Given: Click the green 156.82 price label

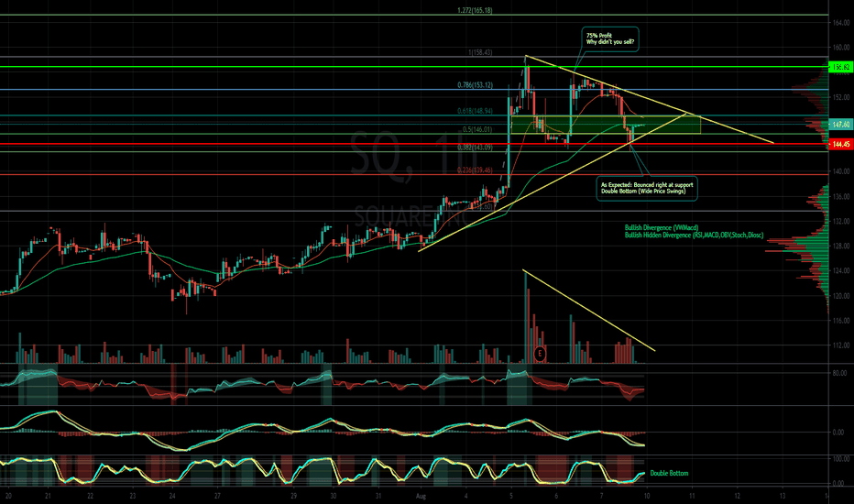Looking at the screenshot, I should [841, 67].
